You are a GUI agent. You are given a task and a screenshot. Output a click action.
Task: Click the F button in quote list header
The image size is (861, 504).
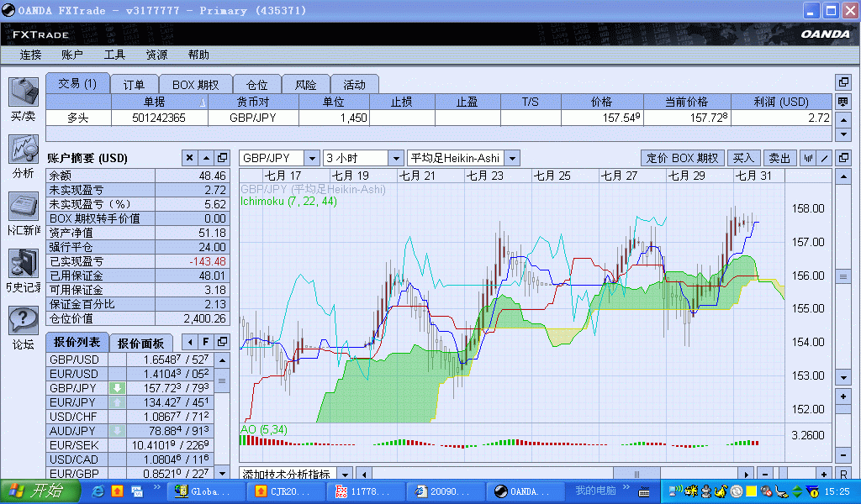point(206,342)
